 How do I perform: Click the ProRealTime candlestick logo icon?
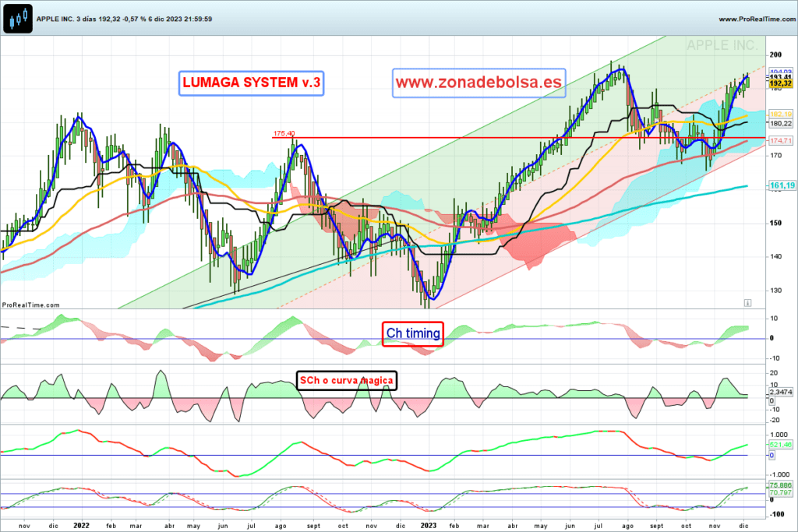click(x=18, y=19)
